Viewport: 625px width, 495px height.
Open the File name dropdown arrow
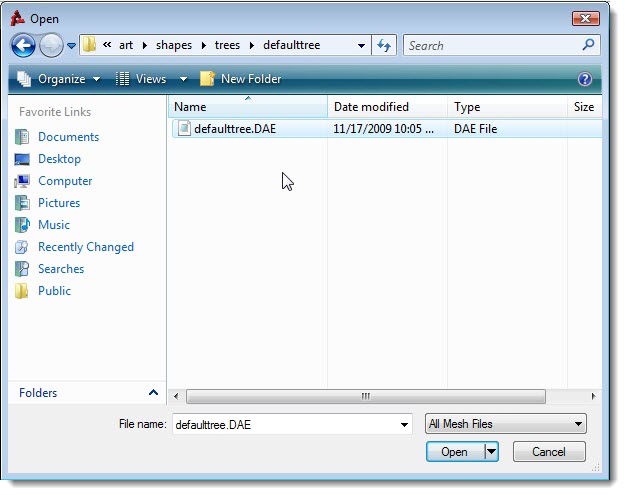tap(404, 424)
